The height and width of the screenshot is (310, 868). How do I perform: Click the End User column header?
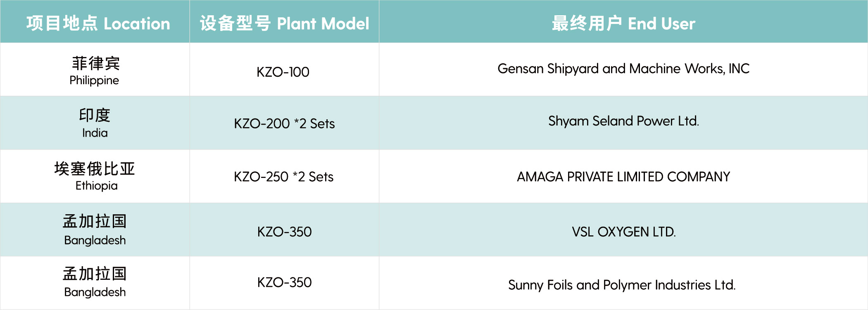click(x=623, y=21)
